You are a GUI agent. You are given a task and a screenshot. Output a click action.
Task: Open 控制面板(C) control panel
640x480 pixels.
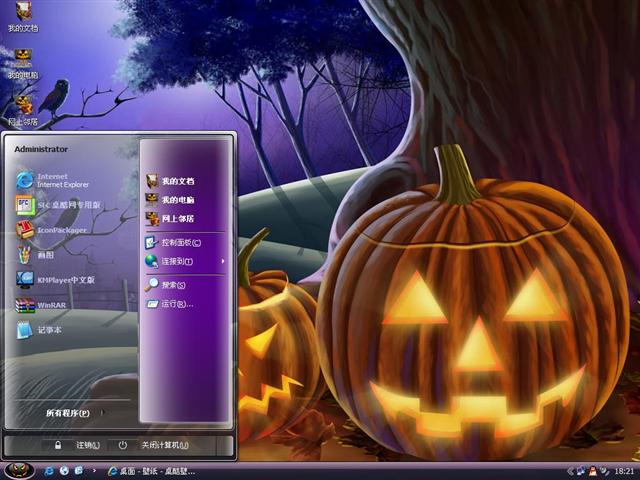click(180, 242)
